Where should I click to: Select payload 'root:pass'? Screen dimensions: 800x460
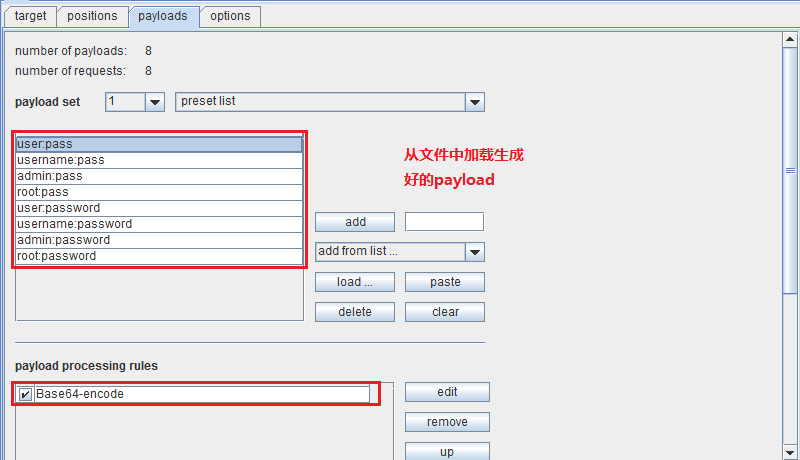(159, 192)
